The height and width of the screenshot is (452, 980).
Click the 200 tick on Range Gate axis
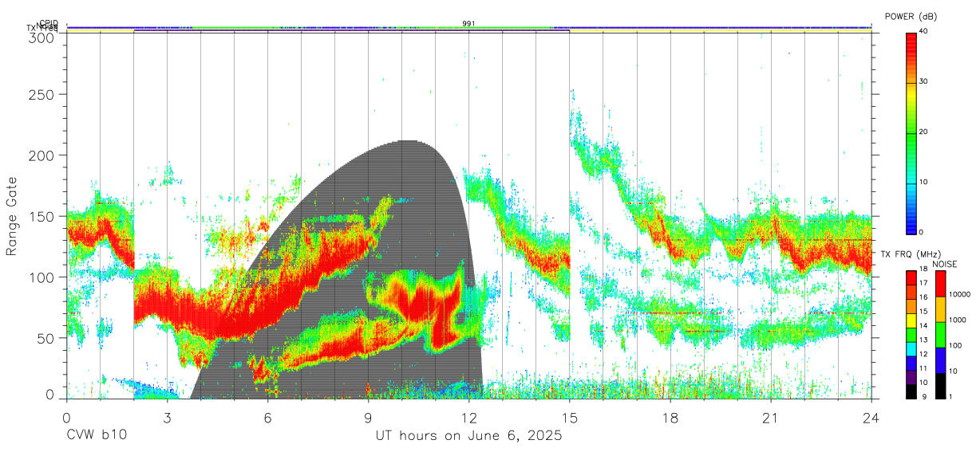[x=43, y=155]
